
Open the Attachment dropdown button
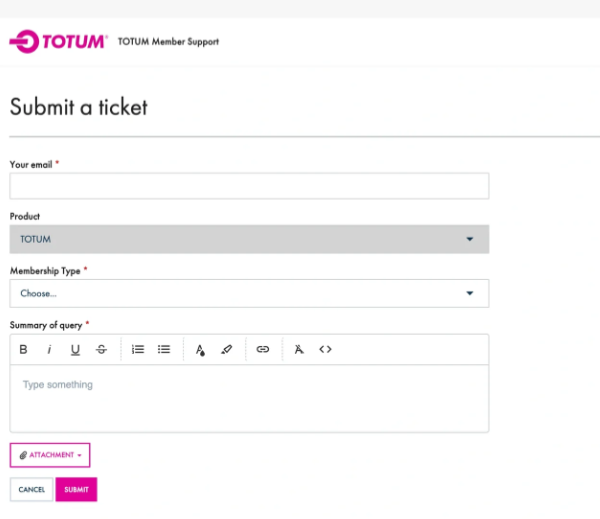[x=50, y=455]
